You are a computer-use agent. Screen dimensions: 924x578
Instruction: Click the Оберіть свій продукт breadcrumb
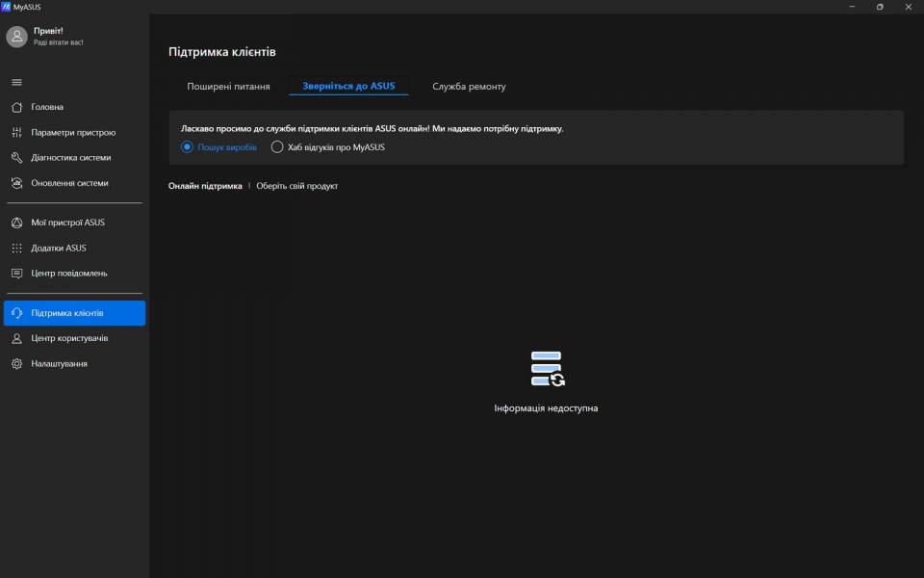click(x=297, y=186)
